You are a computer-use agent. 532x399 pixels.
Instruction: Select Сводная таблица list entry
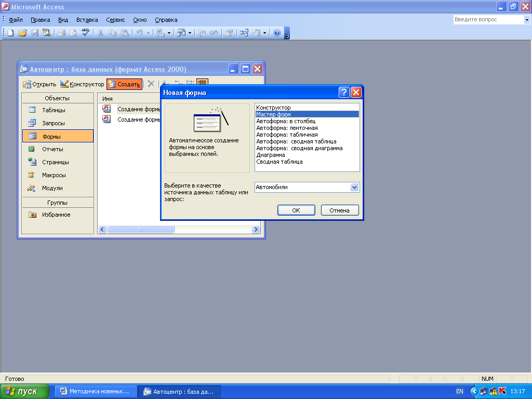(307, 162)
